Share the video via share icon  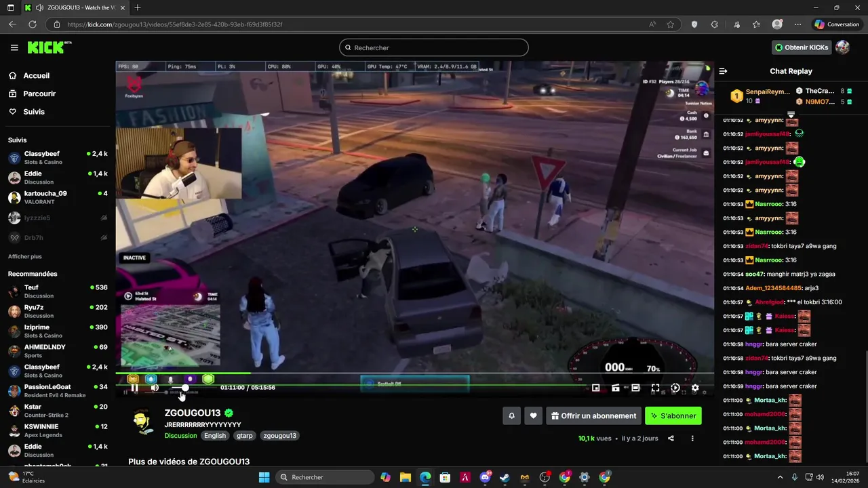671,439
